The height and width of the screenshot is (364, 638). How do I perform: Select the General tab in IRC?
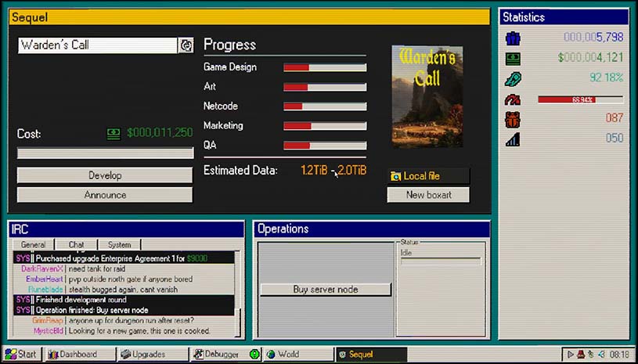33,245
